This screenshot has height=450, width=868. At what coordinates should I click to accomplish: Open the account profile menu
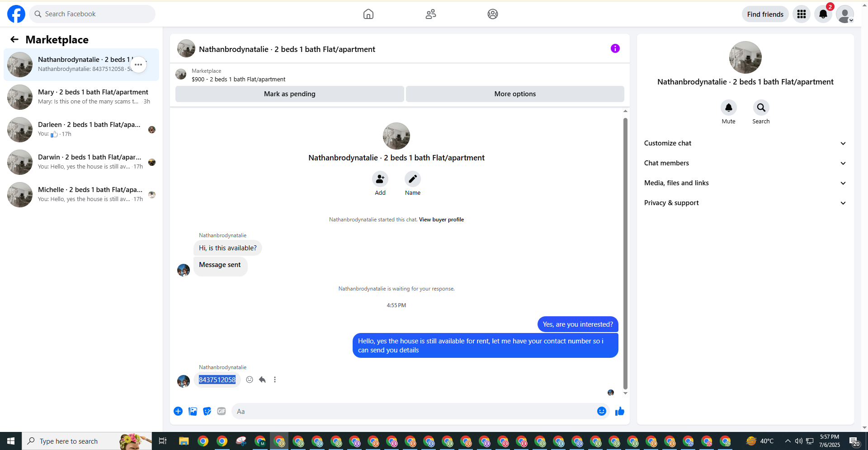(x=845, y=14)
